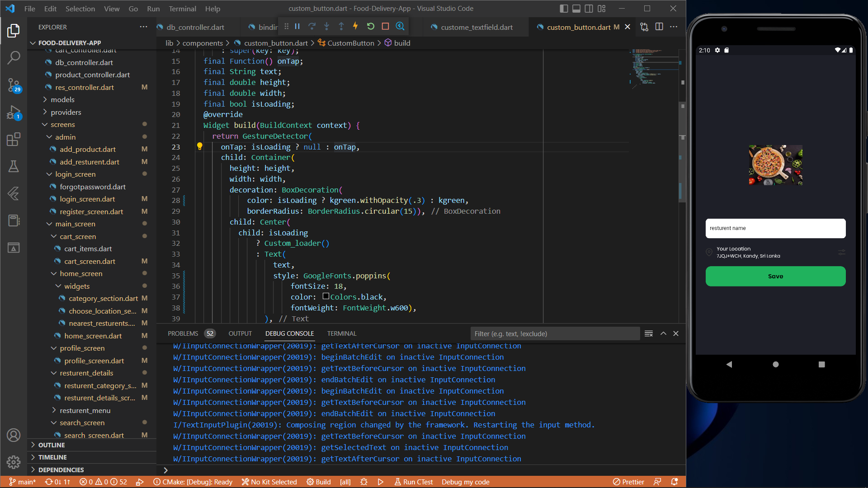Open the Testing flask view

point(14,166)
